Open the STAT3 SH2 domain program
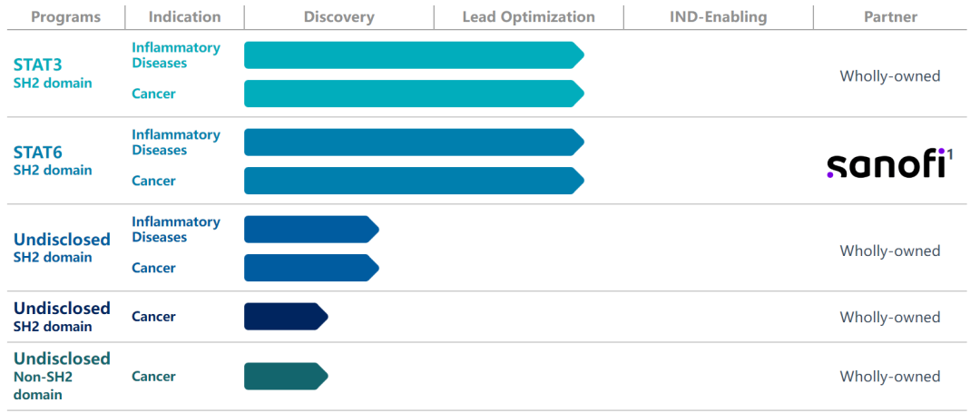The width and height of the screenshot is (980, 413). click(53, 73)
